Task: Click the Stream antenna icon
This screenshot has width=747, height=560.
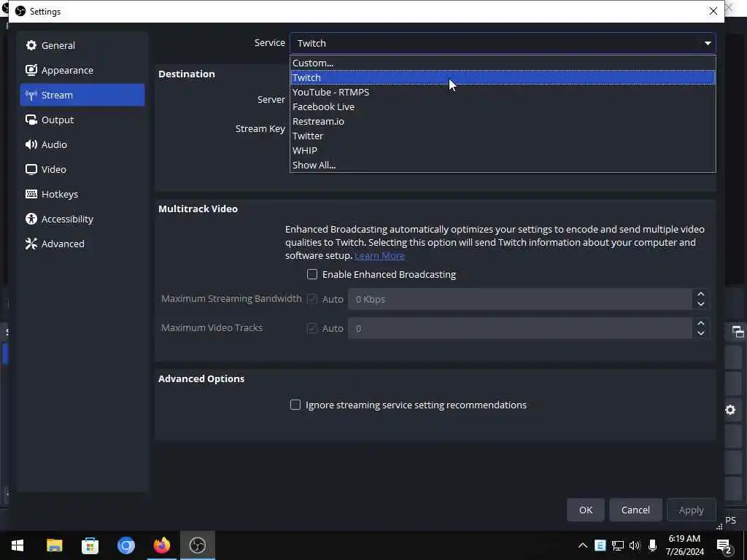Action: pyautogui.click(x=31, y=96)
